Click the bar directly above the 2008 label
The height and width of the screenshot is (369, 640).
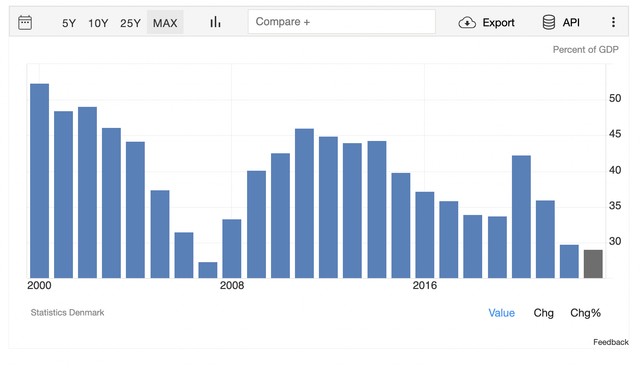232,249
